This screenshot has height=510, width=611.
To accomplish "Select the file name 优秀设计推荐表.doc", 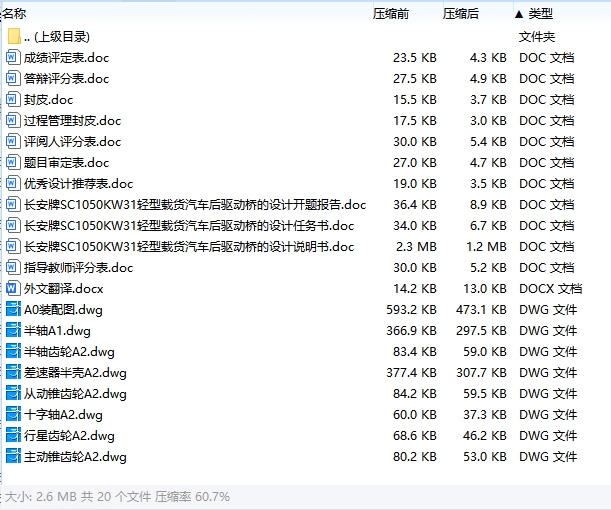I will 78,184.
